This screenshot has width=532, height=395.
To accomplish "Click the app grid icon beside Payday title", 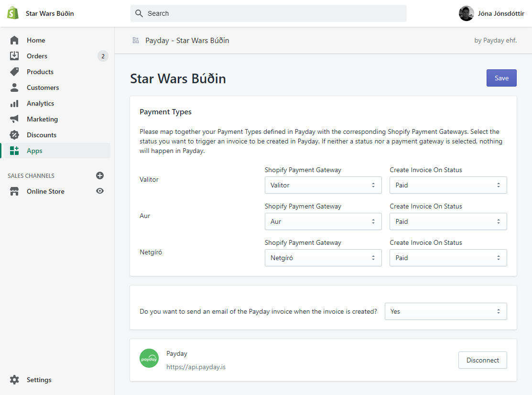I will (x=136, y=40).
